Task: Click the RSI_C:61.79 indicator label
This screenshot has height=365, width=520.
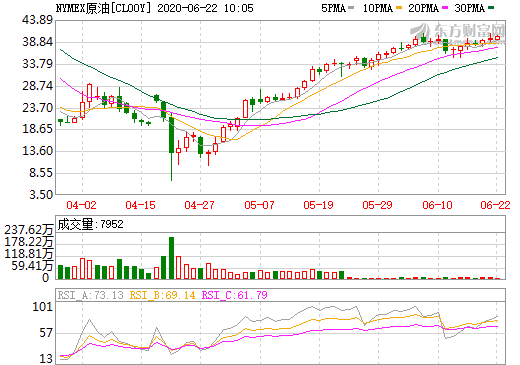Action: 235,295
